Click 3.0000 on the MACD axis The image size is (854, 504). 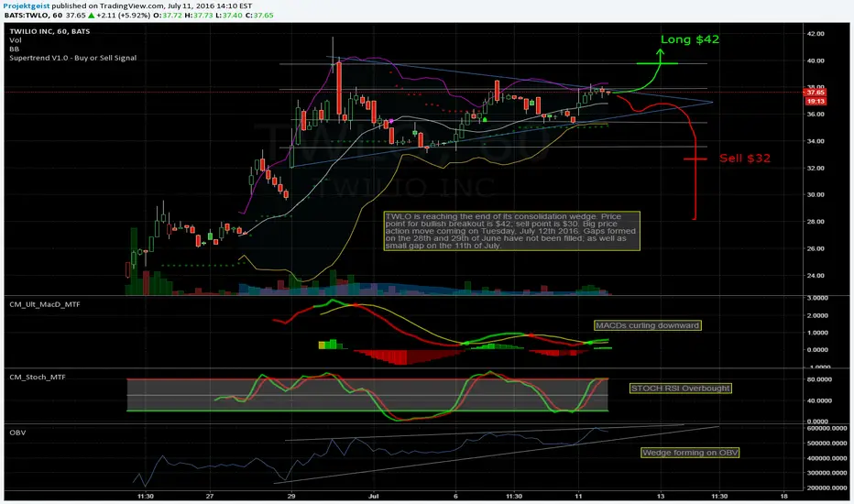(817, 299)
